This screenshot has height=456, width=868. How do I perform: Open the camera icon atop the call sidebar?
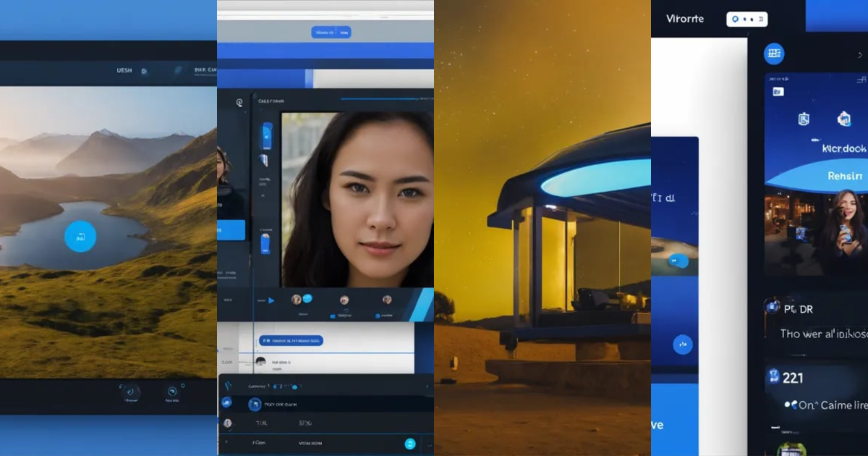pos(239,103)
